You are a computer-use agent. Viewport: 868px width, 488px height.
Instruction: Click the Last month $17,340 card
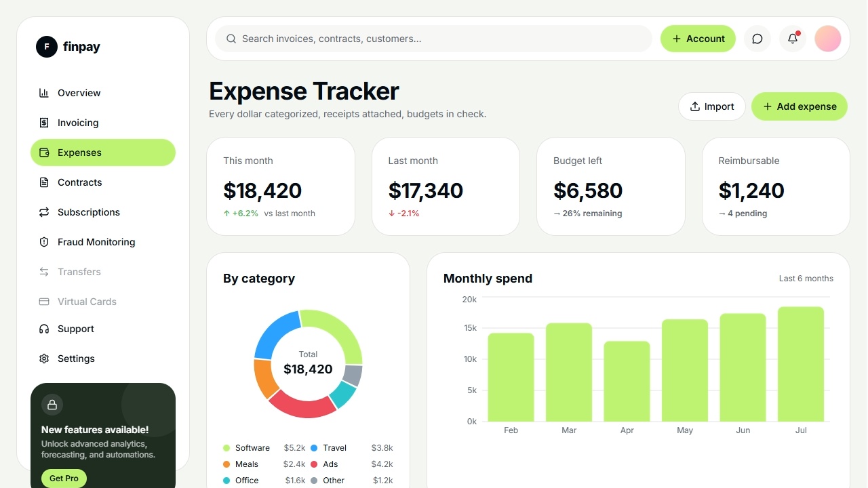446,186
